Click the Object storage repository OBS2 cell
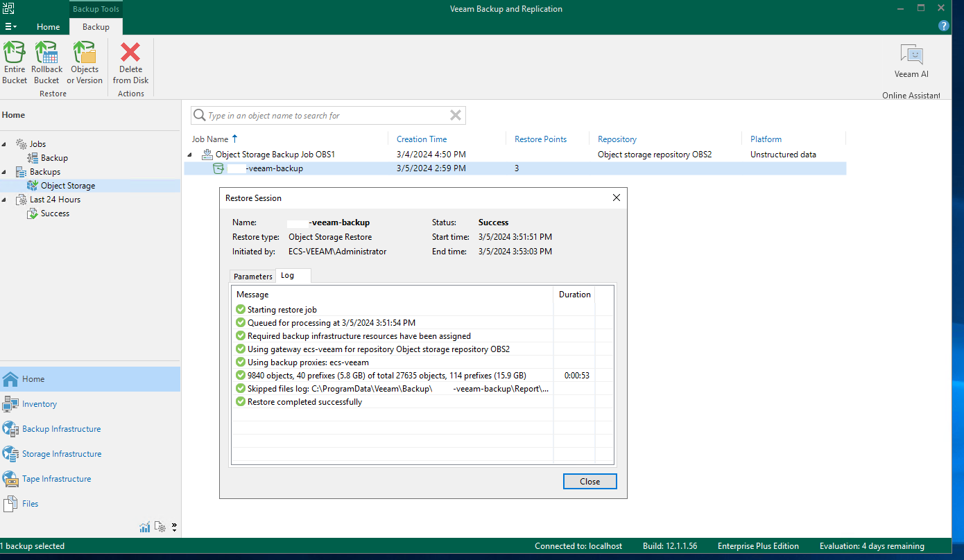The width and height of the screenshot is (964, 560). (x=655, y=155)
